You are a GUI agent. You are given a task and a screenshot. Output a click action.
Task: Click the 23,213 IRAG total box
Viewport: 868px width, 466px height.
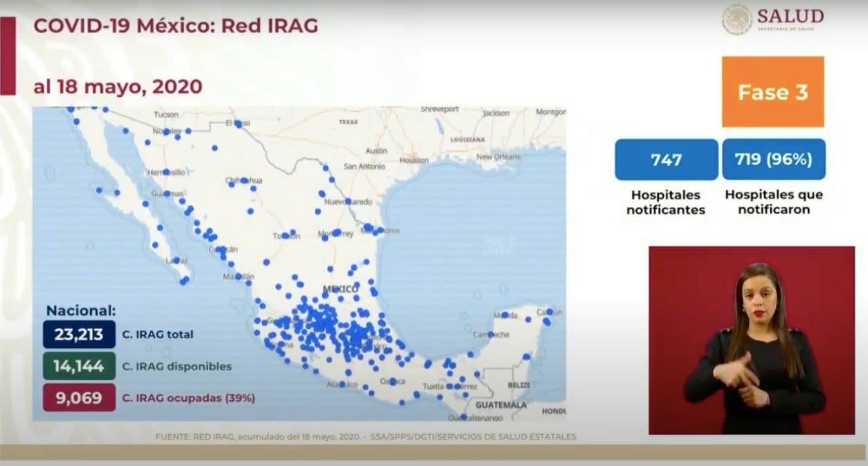[79, 334]
